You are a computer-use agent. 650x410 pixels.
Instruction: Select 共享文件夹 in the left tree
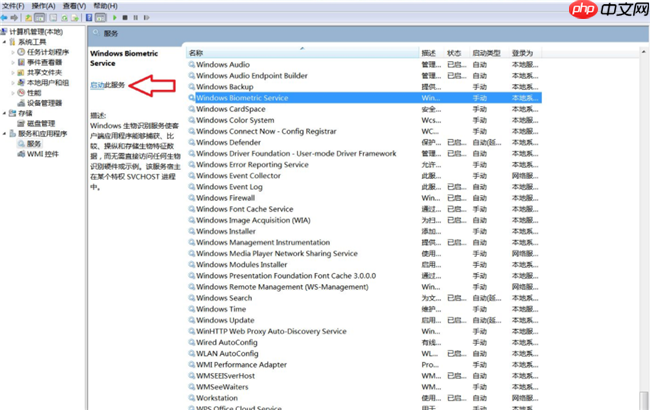tap(44, 73)
